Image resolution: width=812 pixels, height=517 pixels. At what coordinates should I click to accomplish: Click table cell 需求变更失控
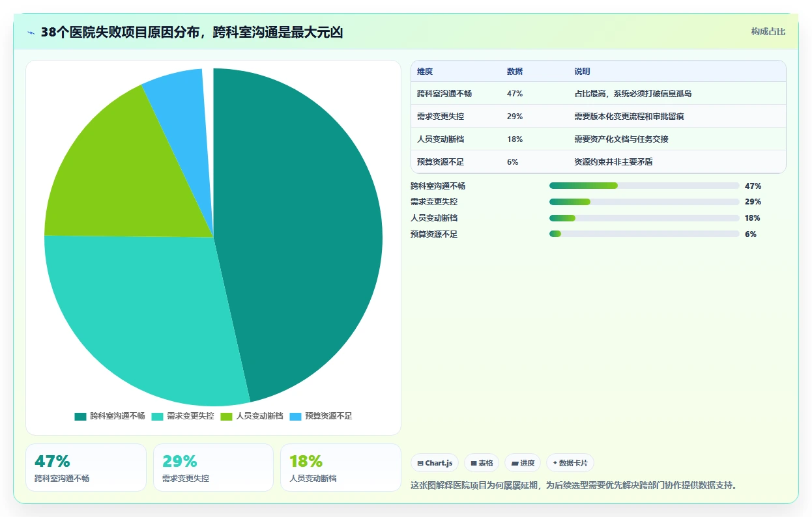[x=441, y=117]
